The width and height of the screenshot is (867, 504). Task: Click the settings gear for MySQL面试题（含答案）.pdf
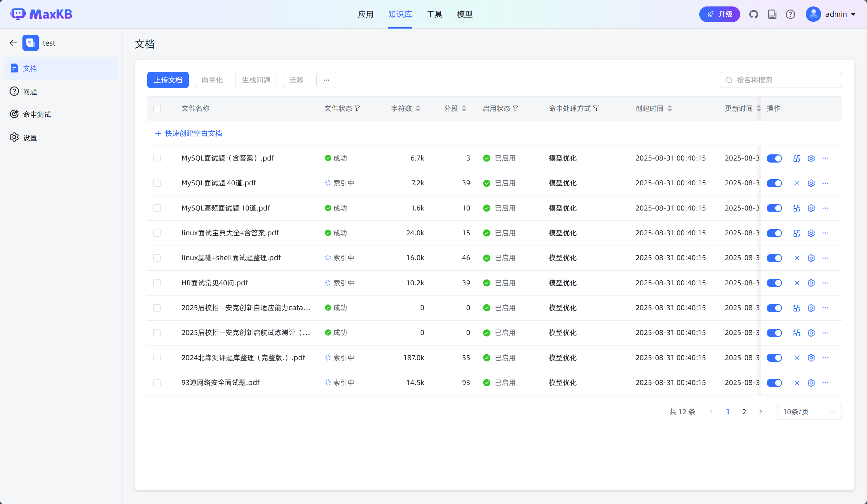pos(811,158)
